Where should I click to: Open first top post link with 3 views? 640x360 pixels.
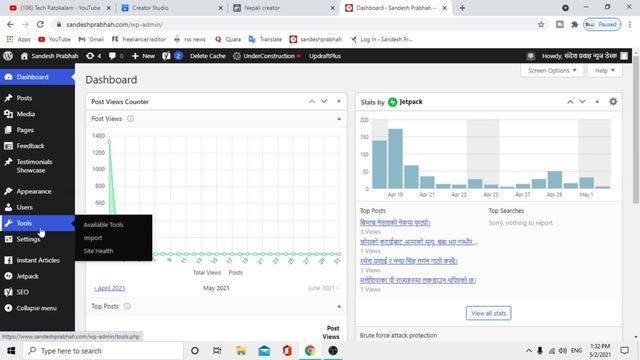(x=395, y=222)
